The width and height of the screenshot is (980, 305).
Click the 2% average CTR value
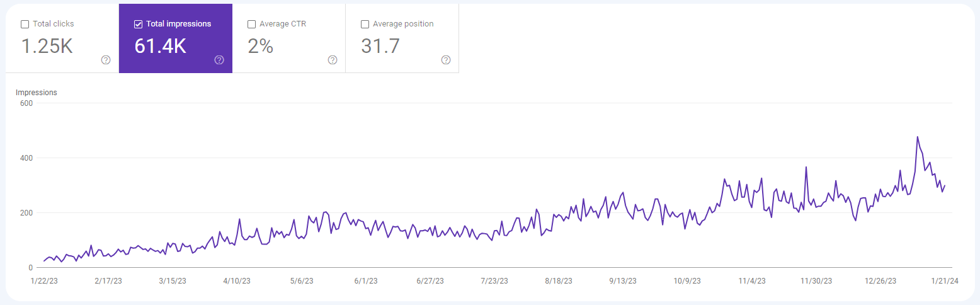(x=260, y=46)
